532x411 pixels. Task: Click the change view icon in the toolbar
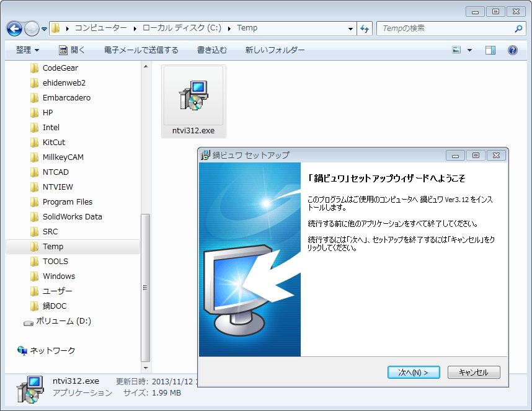[x=457, y=50]
